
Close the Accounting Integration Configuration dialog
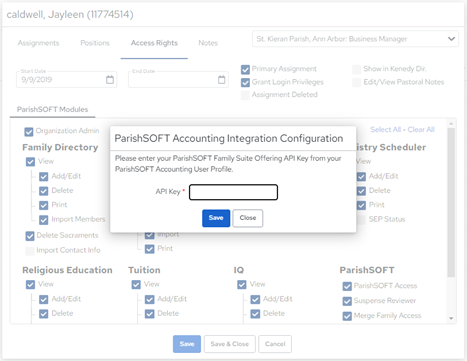point(248,218)
